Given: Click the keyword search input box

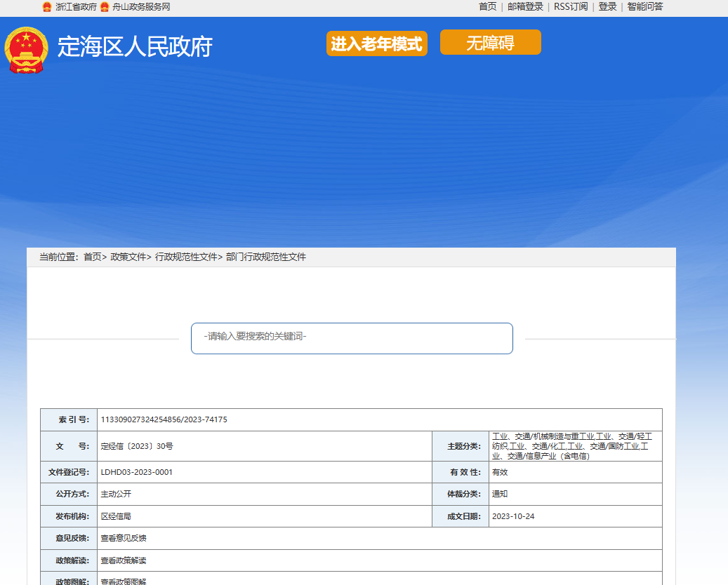Looking at the screenshot, I should point(352,338).
